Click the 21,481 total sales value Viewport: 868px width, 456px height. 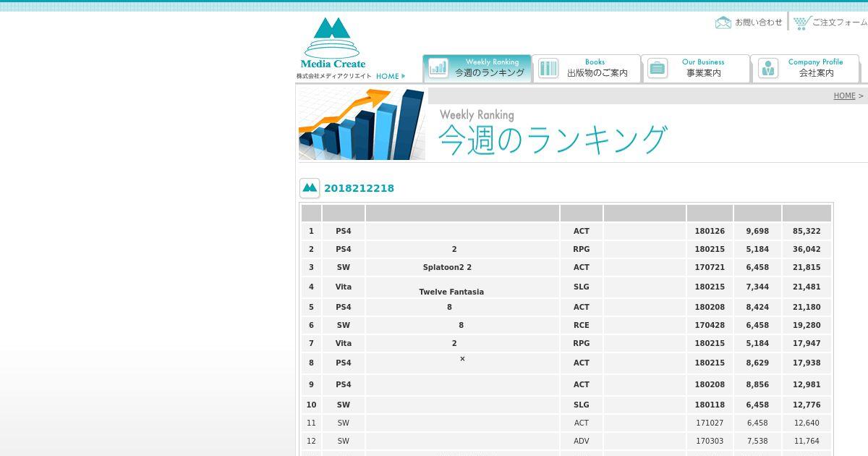pyautogui.click(x=807, y=287)
